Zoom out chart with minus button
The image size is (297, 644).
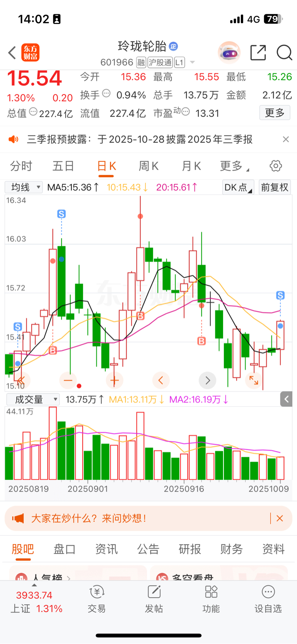(x=68, y=380)
